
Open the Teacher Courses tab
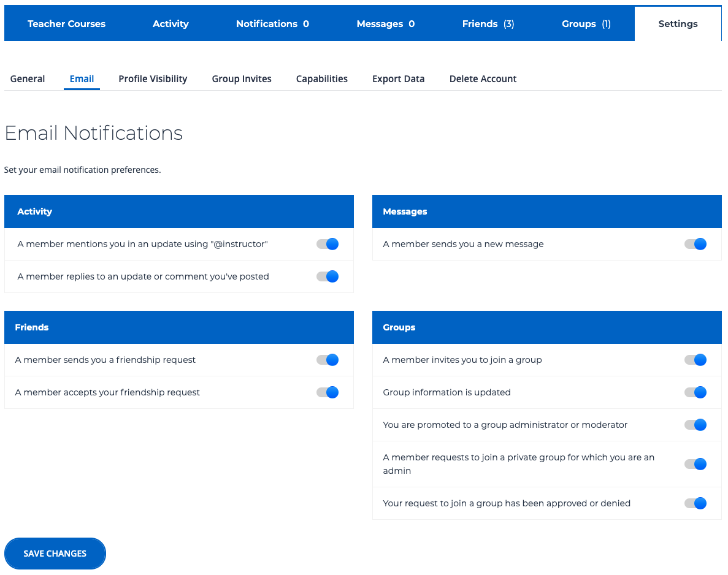[x=66, y=24]
